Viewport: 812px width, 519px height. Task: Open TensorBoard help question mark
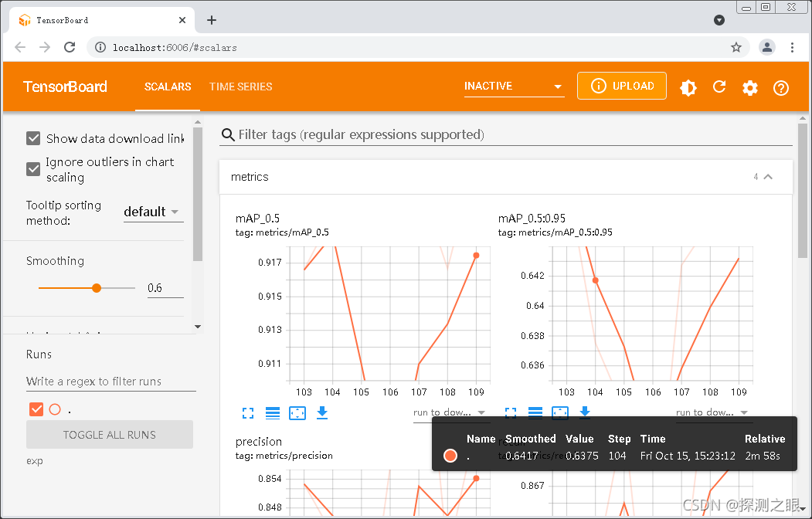click(781, 87)
